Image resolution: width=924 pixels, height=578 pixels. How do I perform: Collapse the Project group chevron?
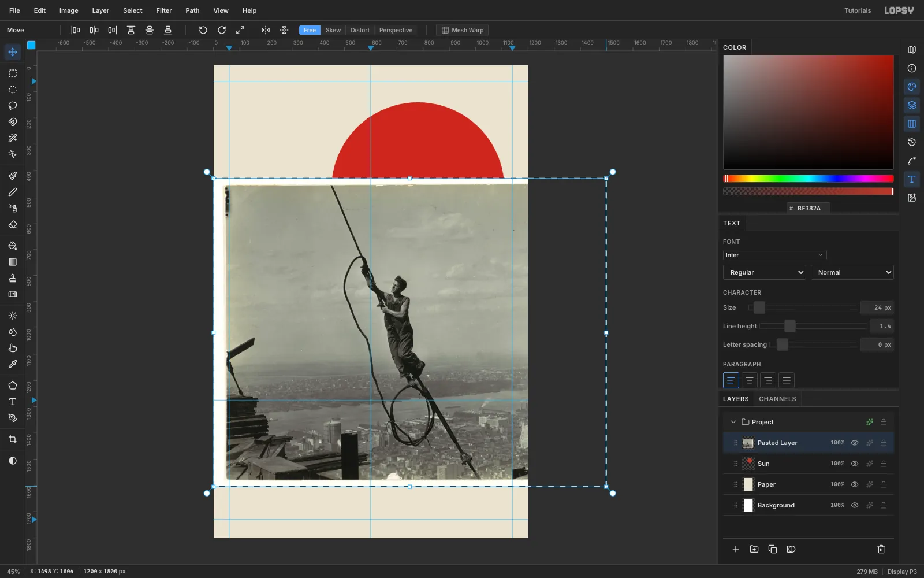tap(733, 422)
